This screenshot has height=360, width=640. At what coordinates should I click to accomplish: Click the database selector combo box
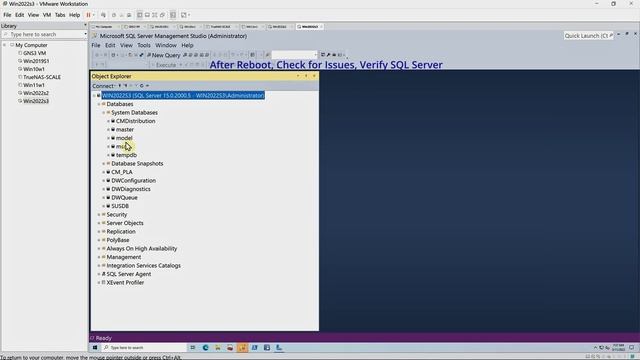(x=294, y=55)
